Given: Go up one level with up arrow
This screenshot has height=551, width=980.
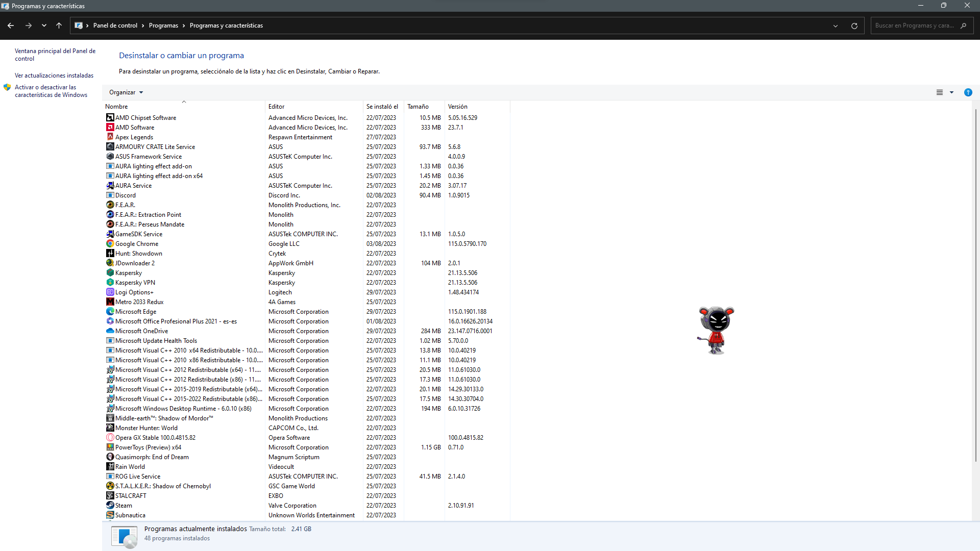Looking at the screenshot, I should coord(59,26).
